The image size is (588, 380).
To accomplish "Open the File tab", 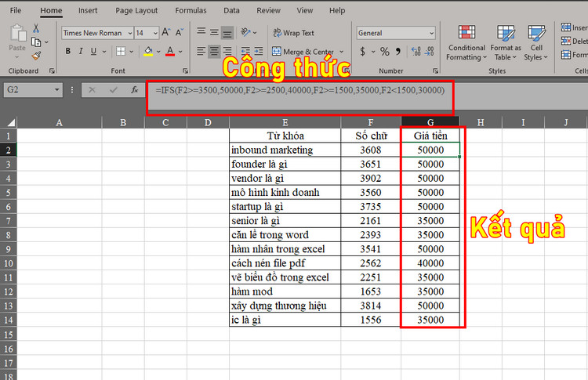I will coord(16,10).
